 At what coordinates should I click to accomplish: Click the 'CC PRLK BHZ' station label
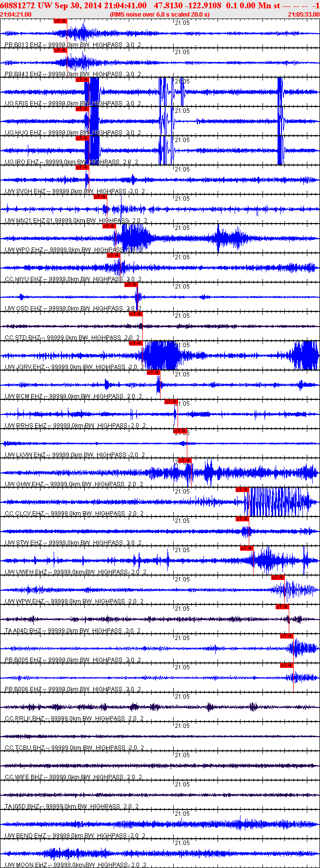(x=24, y=719)
